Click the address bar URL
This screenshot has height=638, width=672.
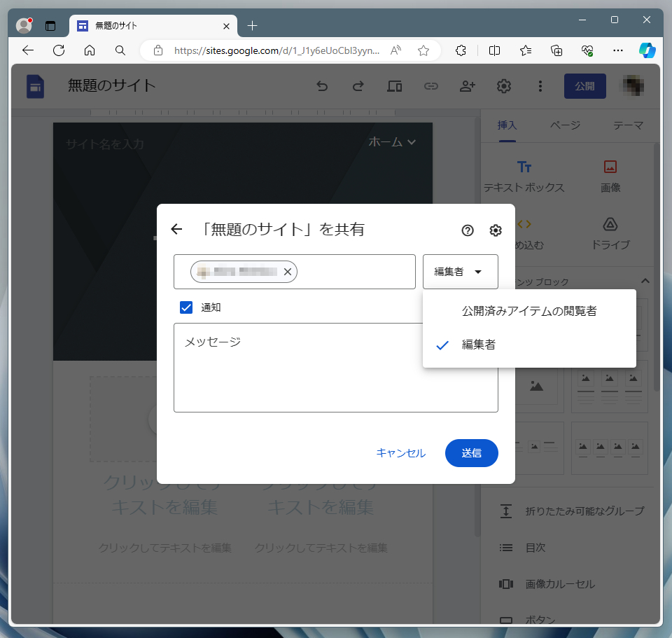pos(276,50)
